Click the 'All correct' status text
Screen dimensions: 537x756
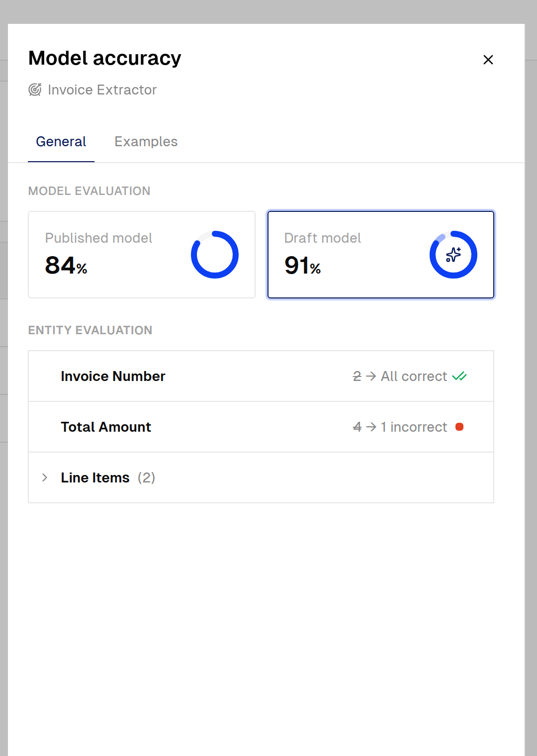(x=414, y=376)
